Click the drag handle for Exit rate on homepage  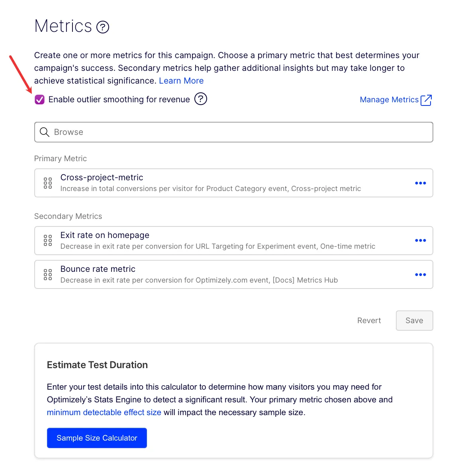click(48, 240)
